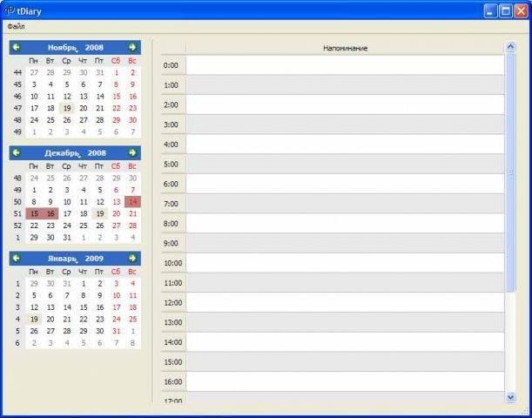The height and width of the screenshot is (418, 532).
Task: Click back arrow on Декабрь 2008 calendar
Action: [16, 152]
